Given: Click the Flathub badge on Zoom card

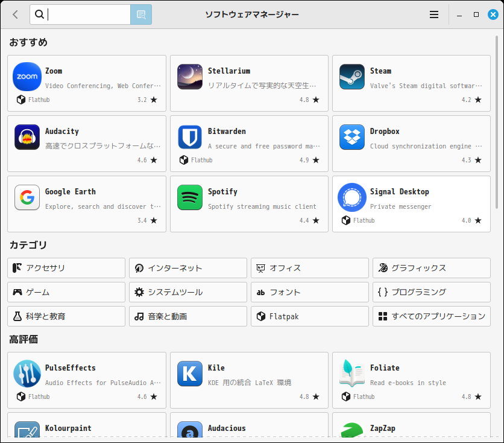Looking at the screenshot, I should click(x=33, y=100).
